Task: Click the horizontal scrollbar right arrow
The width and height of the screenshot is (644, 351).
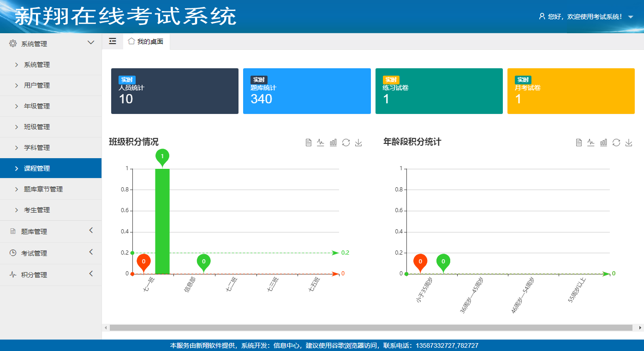Action: pyautogui.click(x=640, y=327)
